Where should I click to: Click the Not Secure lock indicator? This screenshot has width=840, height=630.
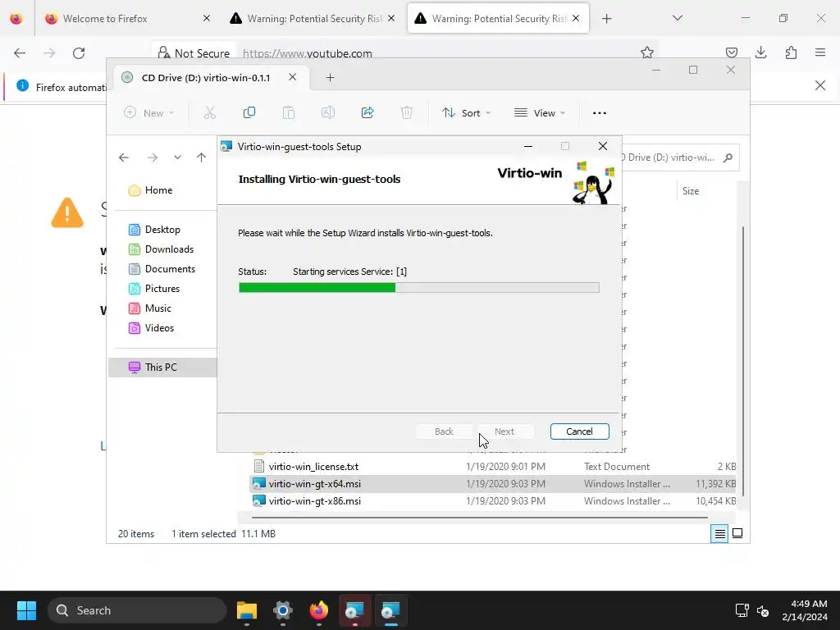coord(194,53)
